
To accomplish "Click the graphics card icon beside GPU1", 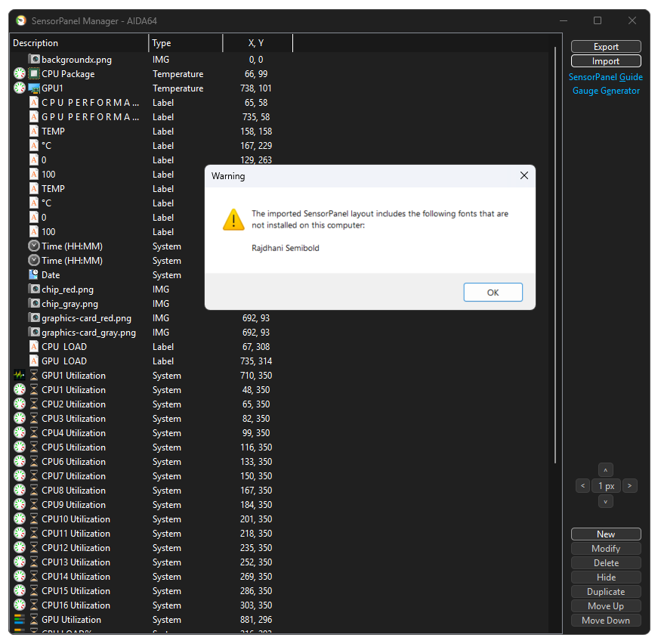I will point(34,88).
